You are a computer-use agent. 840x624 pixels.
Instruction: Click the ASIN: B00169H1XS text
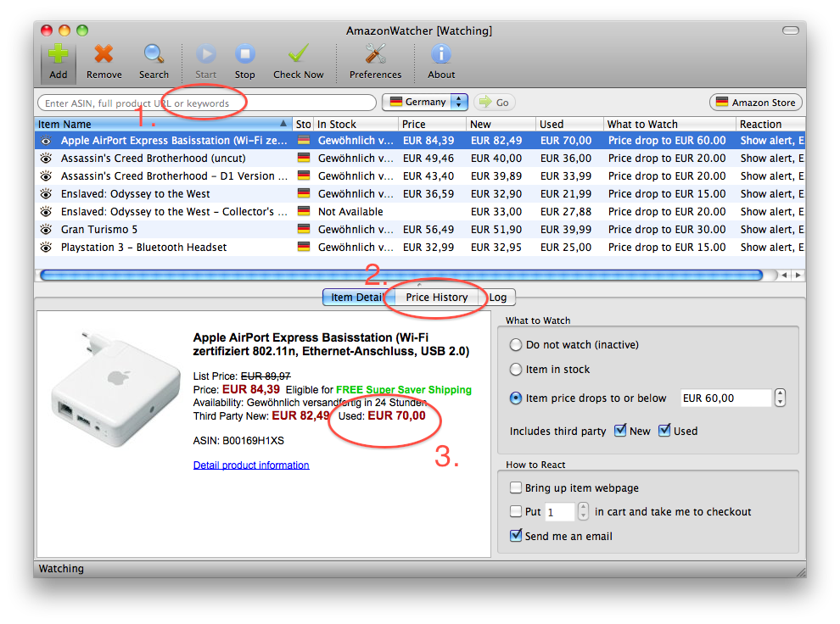(x=238, y=440)
